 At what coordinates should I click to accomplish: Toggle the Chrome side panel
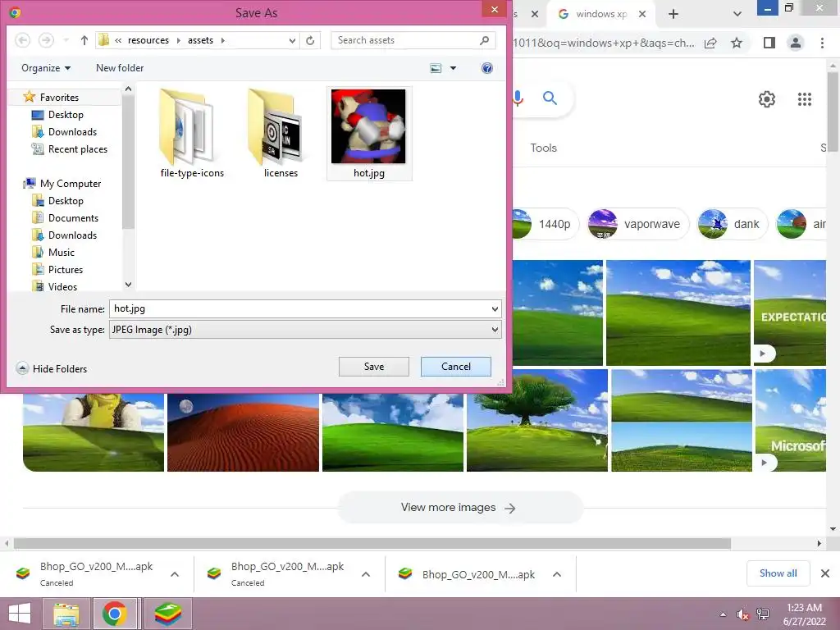(x=769, y=43)
